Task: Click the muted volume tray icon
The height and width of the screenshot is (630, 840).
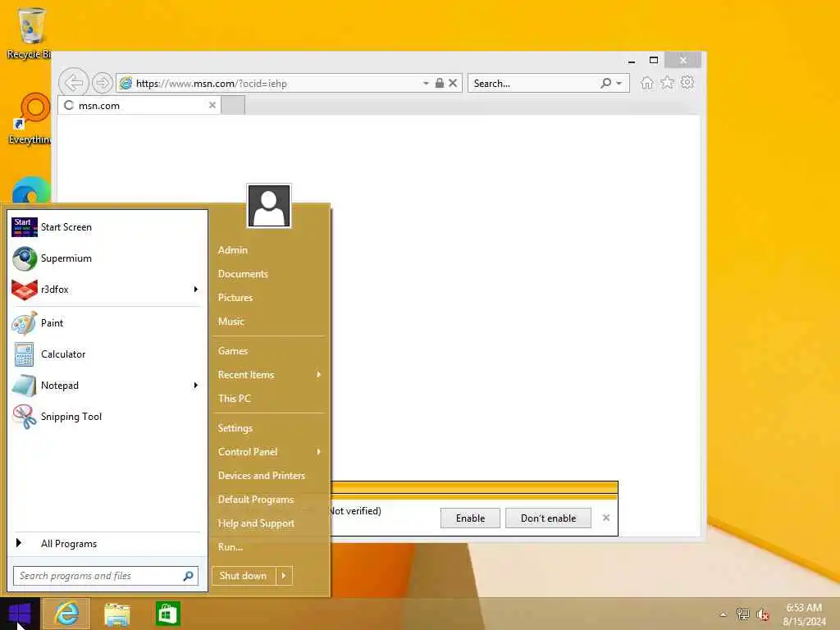Action: (x=763, y=614)
